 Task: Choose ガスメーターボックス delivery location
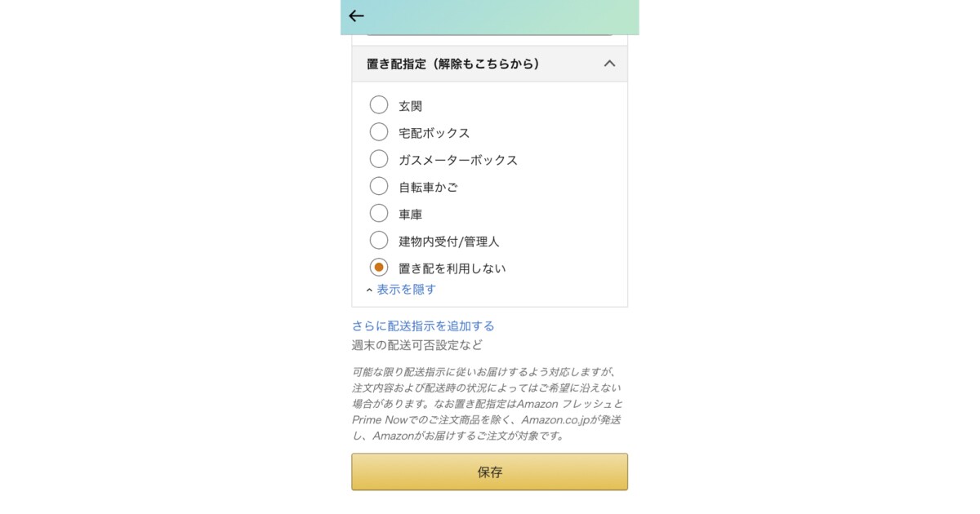point(379,158)
